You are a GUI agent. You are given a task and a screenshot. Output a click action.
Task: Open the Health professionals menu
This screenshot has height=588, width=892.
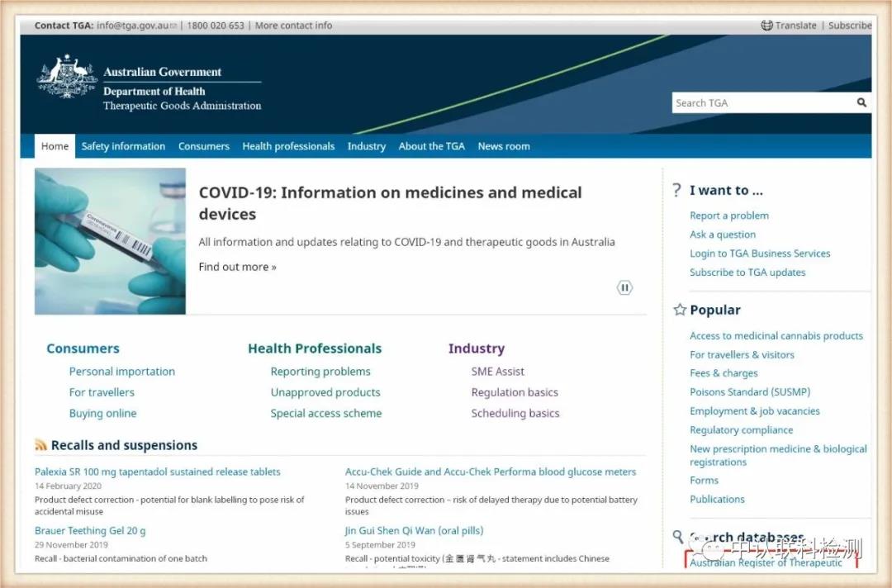[288, 146]
